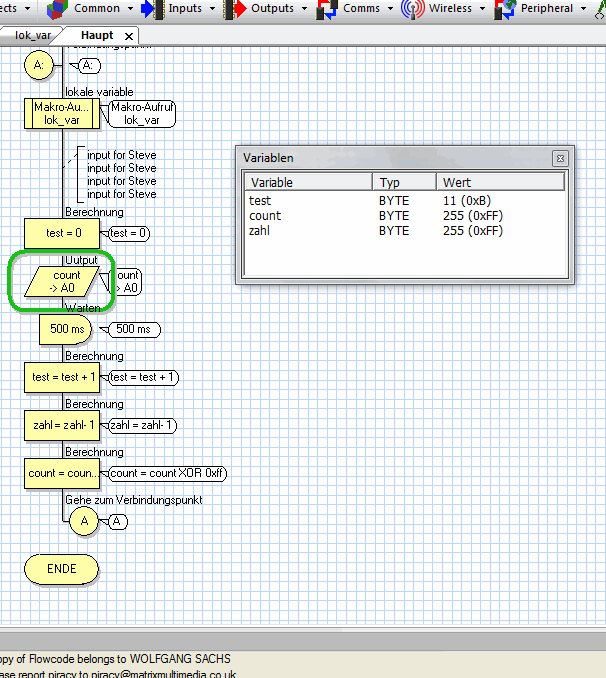Click the Peripheral components icon
Viewport: 606px width, 678px height.
[x=505, y=10]
